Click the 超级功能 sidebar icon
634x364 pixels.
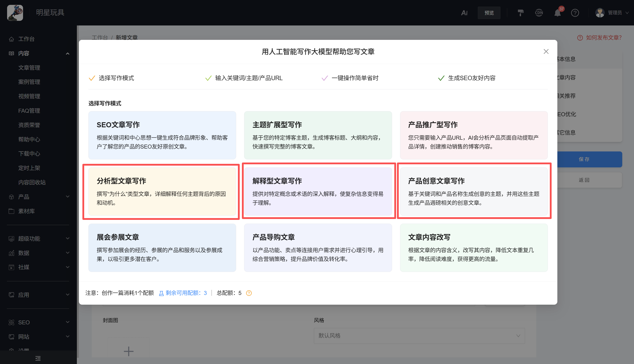click(x=12, y=238)
